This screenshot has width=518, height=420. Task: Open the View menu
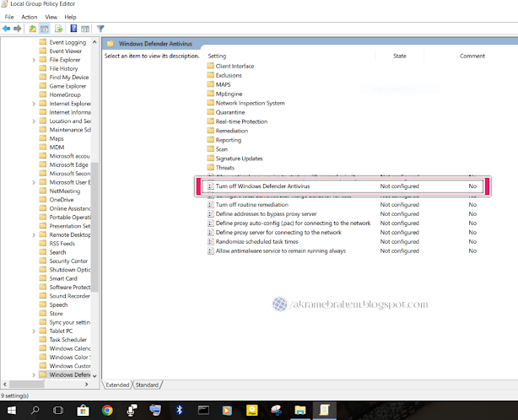[51, 17]
